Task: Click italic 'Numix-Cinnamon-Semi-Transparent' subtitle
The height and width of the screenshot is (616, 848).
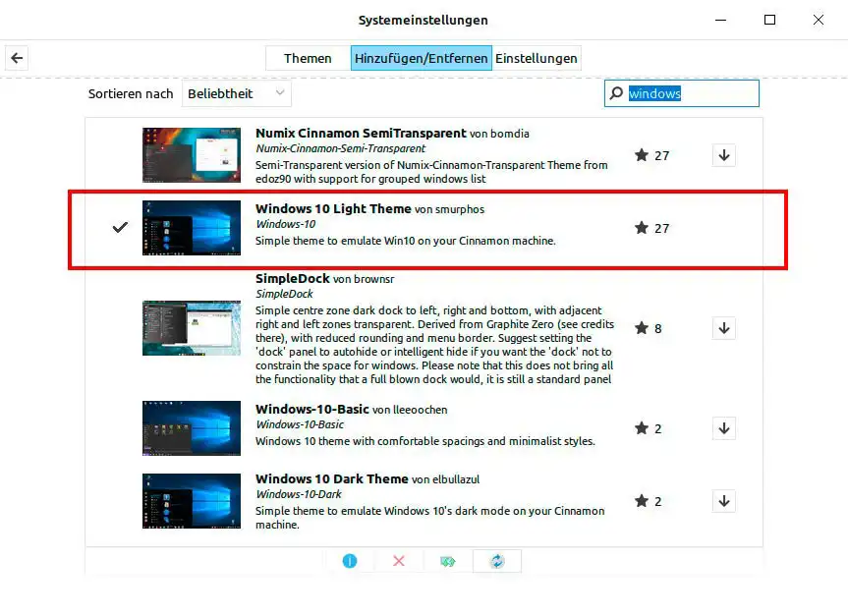Action: pos(341,148)
